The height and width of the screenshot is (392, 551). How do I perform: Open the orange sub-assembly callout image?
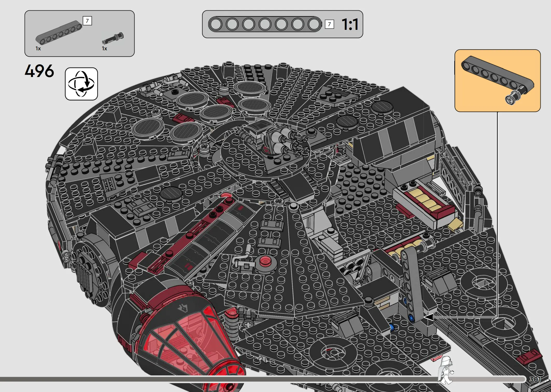498,81
